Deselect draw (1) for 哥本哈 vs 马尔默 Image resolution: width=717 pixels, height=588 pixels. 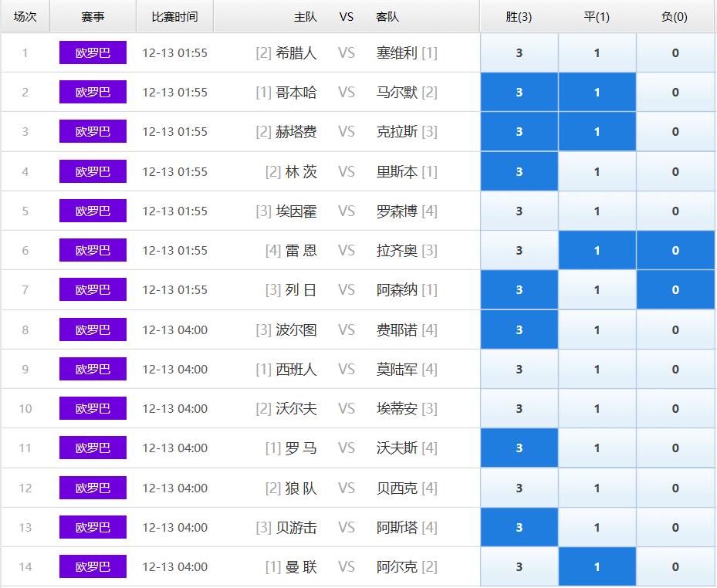(597, 93)
